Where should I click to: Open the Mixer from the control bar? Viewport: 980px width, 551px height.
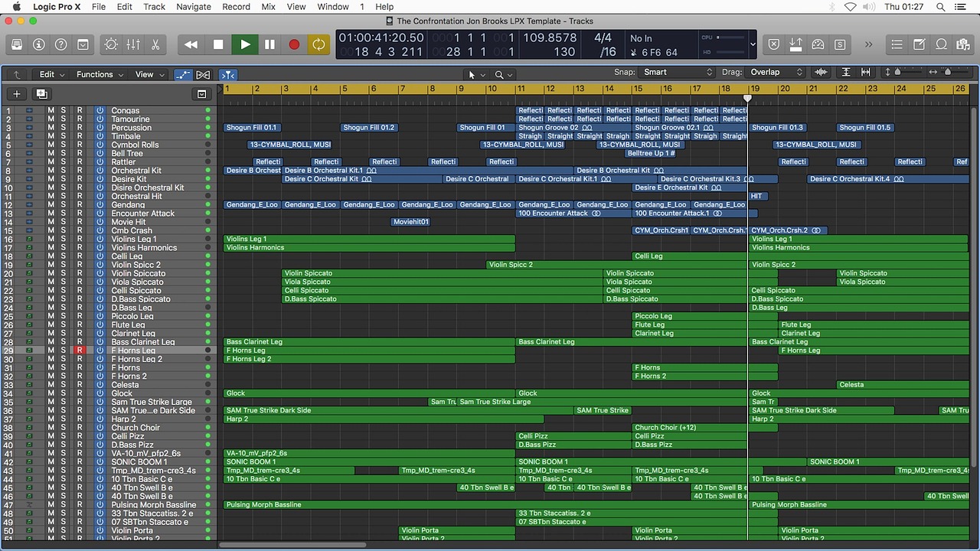[x=133, y=44]
